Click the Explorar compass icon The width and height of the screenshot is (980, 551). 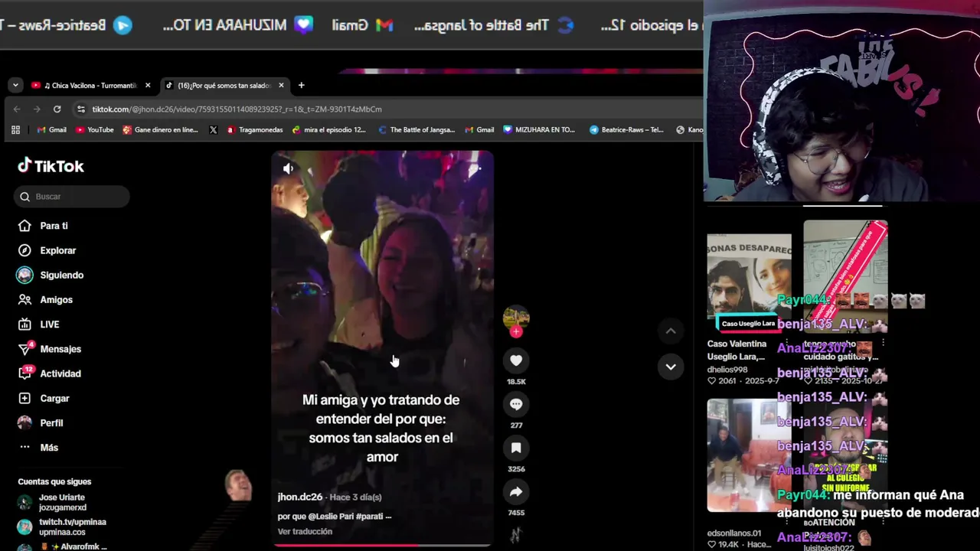(x=24, y=250)
